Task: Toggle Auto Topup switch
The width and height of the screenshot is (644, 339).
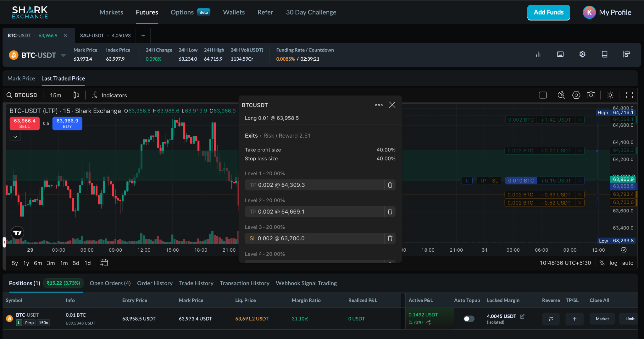Action: [469, 319]
